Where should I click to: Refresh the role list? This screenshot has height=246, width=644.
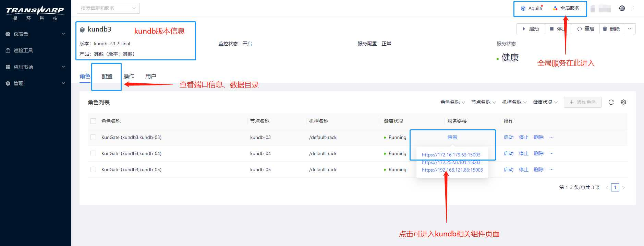click(611, 102)
